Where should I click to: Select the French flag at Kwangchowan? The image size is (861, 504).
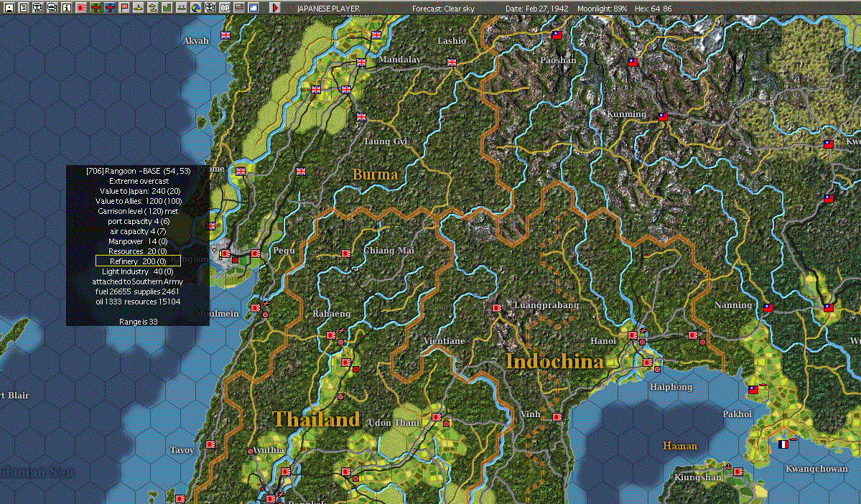pos(783,444)
